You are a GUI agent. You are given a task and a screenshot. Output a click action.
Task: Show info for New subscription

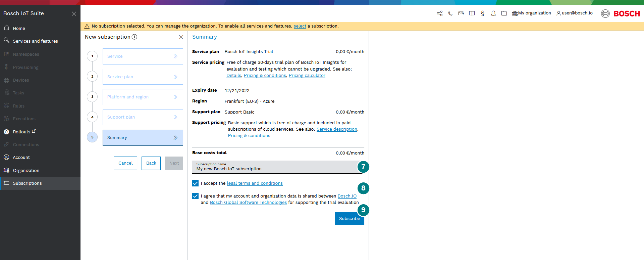point(134,37)
